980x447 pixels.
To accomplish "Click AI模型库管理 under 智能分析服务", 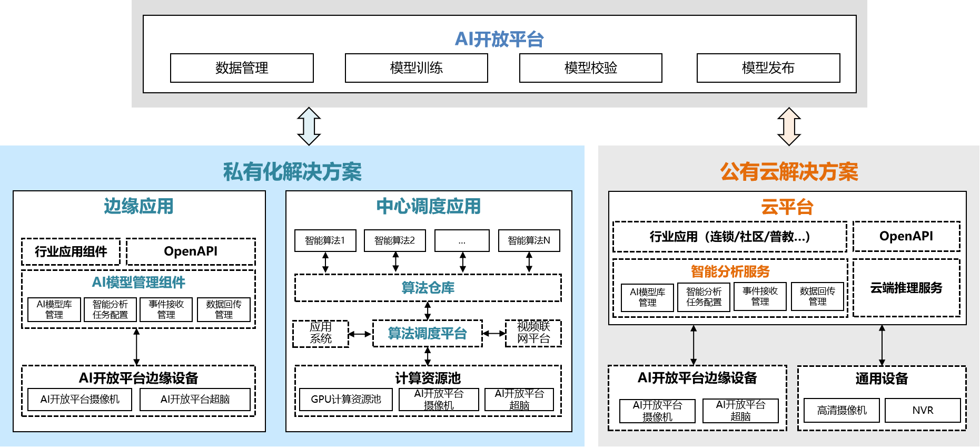I will tap(648, 297).
